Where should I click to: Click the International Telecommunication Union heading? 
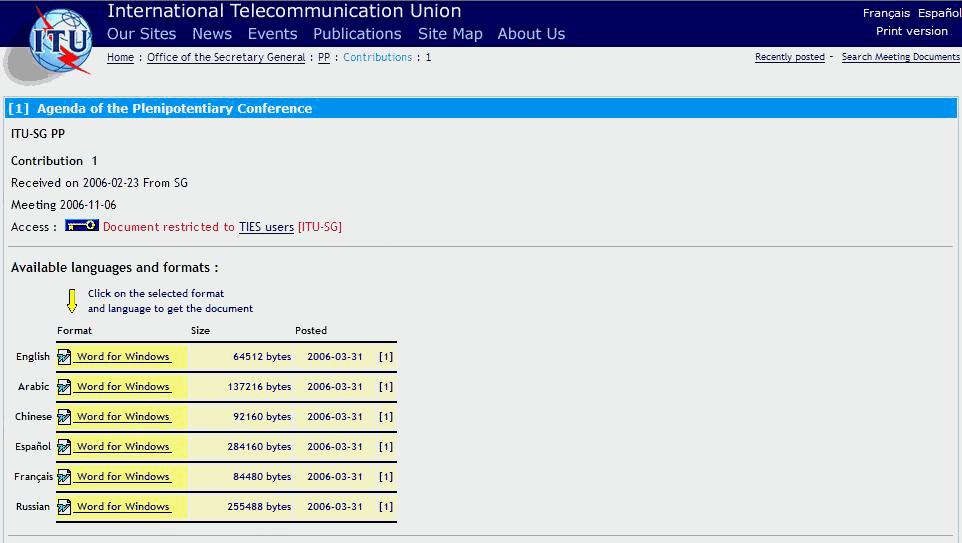[284, 10]
